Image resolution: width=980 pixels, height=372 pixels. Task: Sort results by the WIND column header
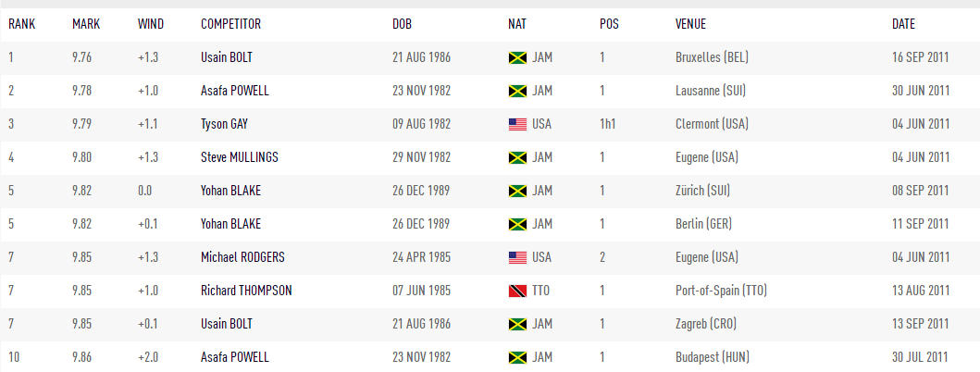(151, 24)
